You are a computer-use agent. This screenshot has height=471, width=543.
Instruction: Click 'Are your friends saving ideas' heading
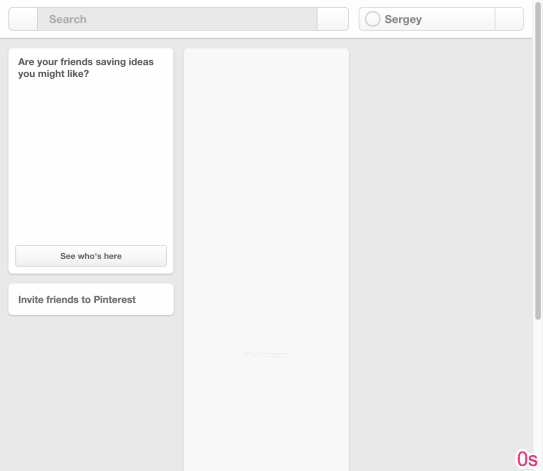[86, 68]
